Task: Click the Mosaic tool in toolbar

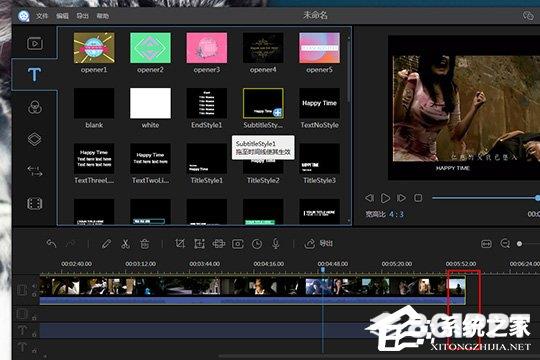Action: 219,244
